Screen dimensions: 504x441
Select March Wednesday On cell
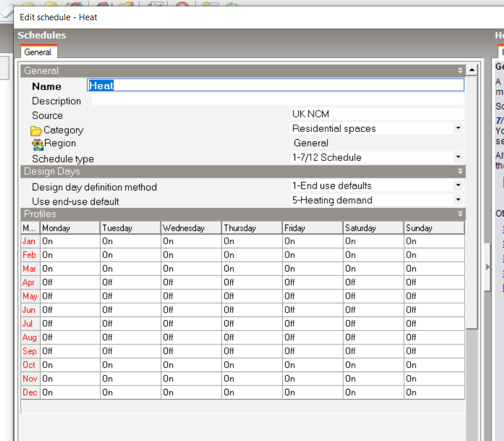click(x=192, y=269)
